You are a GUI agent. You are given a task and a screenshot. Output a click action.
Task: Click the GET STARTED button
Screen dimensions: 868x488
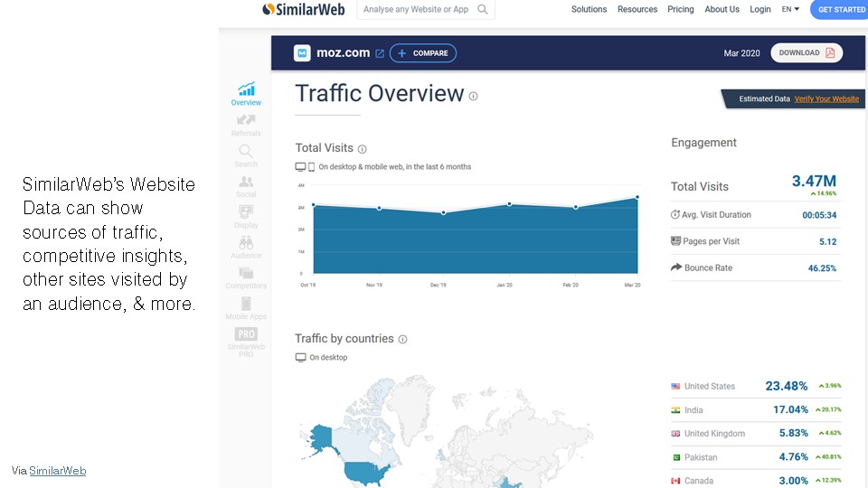(x=840, y=9)
